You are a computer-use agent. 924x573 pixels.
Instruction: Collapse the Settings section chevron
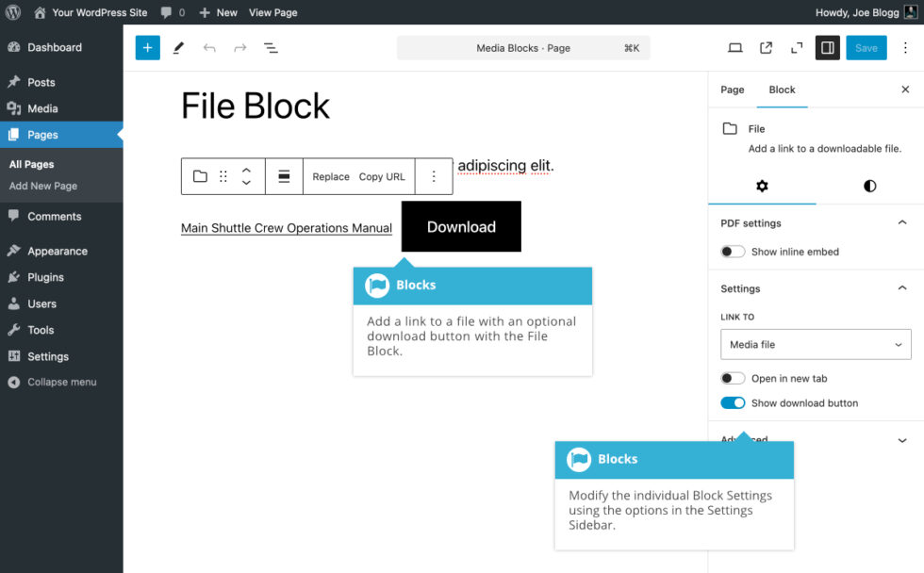[901, 288]
